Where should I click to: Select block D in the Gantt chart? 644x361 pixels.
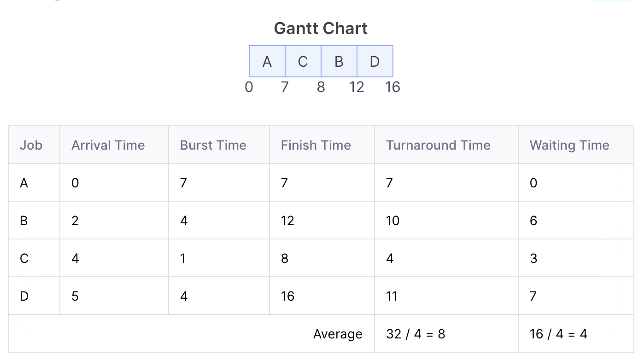[x=375, y=61]
